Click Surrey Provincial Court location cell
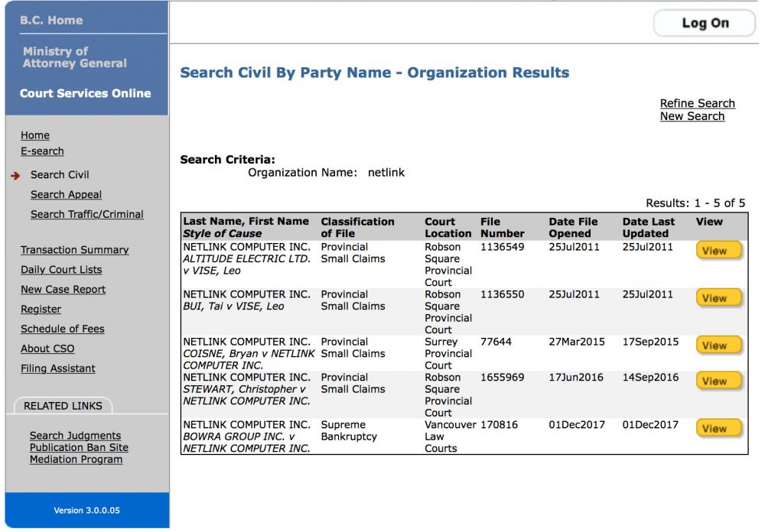This screenshot has width=765, height=532. pyautogui.click(x=448, y=354)
